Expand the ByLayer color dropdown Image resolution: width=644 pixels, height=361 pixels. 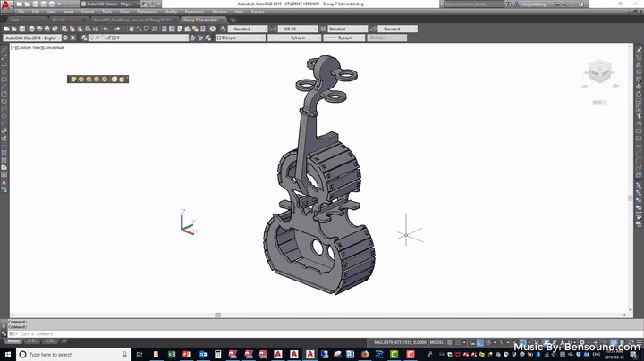(238, 38)
